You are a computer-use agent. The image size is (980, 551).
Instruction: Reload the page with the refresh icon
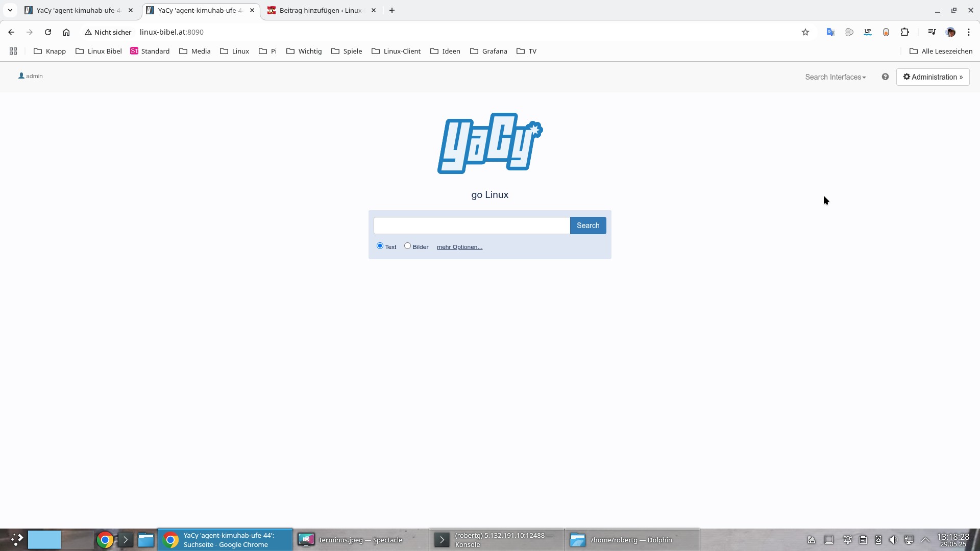pyautogui.click(x=48, y=32)
